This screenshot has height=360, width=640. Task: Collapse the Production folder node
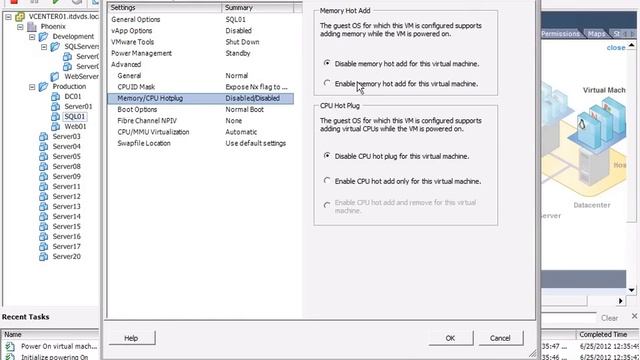pos(32,87)
